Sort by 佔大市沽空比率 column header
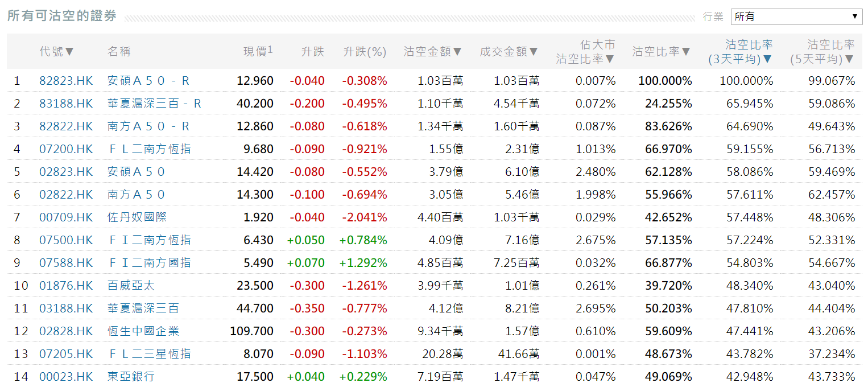The width and height of the screenshot is (868, 387). point(585,51)
